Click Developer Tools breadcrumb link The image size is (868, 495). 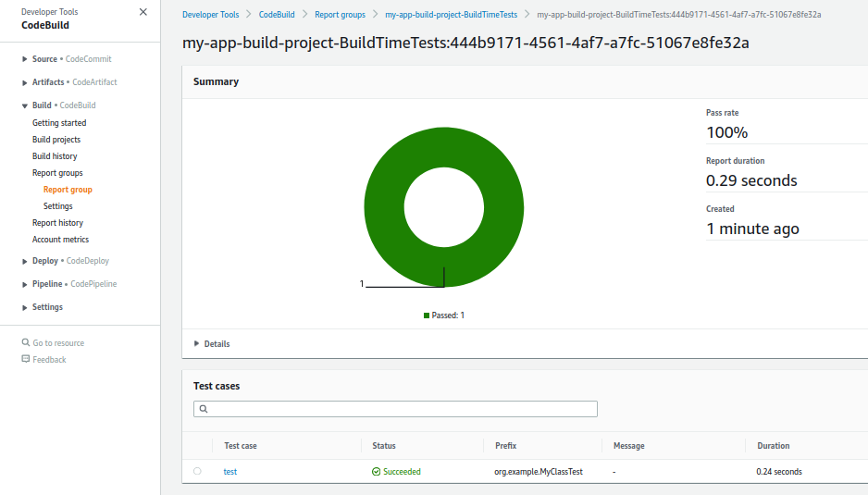coord(210,15)
